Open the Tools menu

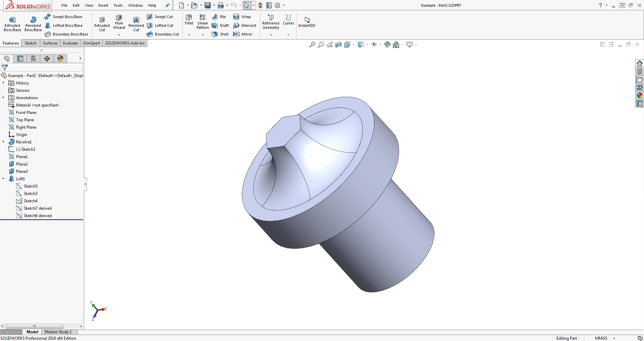[118, 5]
